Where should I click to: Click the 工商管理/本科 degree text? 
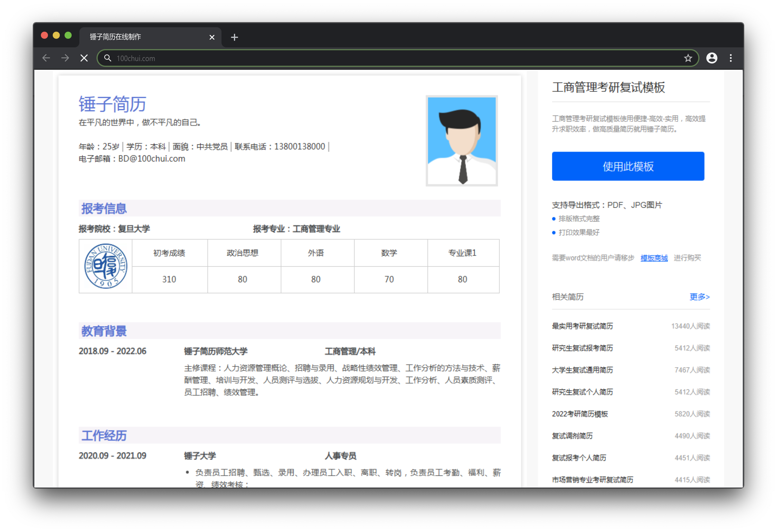(350, 351)
